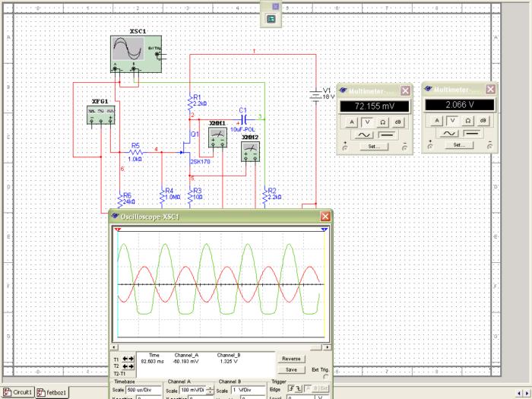
Task: Select the XFG1 function generator instrument
Action: point(101,115)
